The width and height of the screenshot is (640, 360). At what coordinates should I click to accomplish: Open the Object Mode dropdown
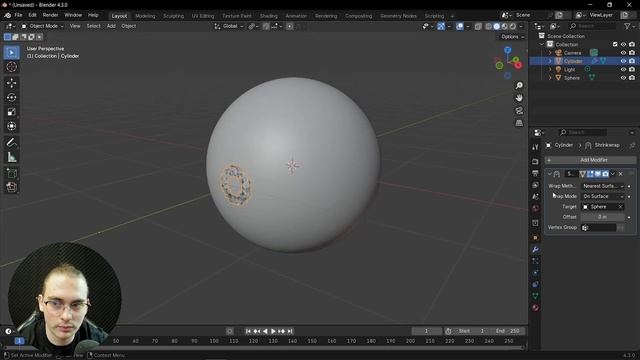click(42, 26)
